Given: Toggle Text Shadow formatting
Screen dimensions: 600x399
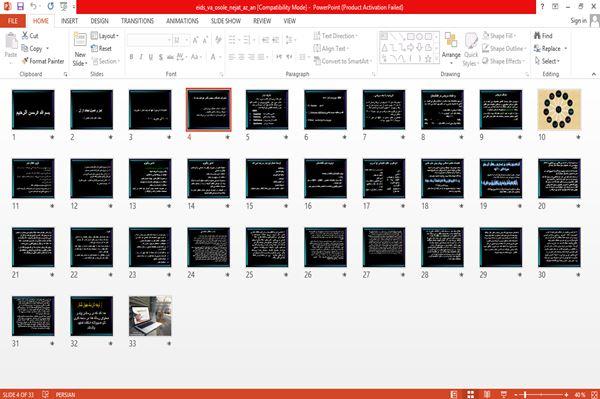Looking at the screenshot, I should point(161,57).
